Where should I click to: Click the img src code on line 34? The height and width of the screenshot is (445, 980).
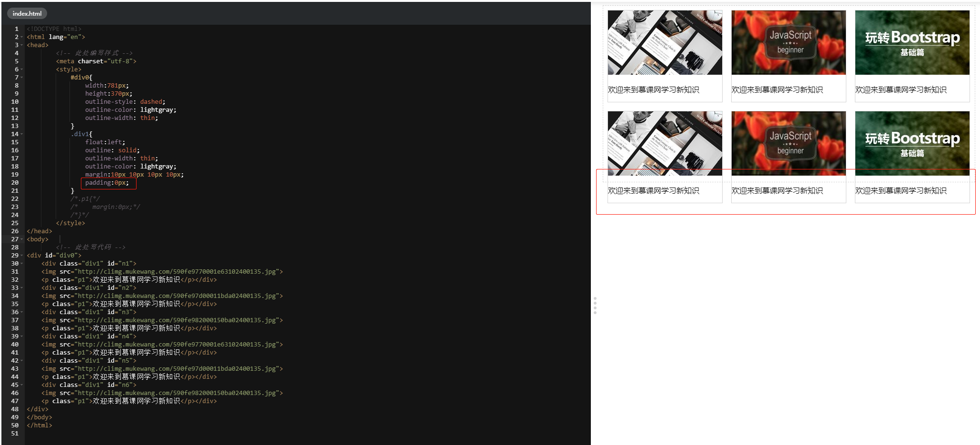pyautogui.click(x=162, y=296)
